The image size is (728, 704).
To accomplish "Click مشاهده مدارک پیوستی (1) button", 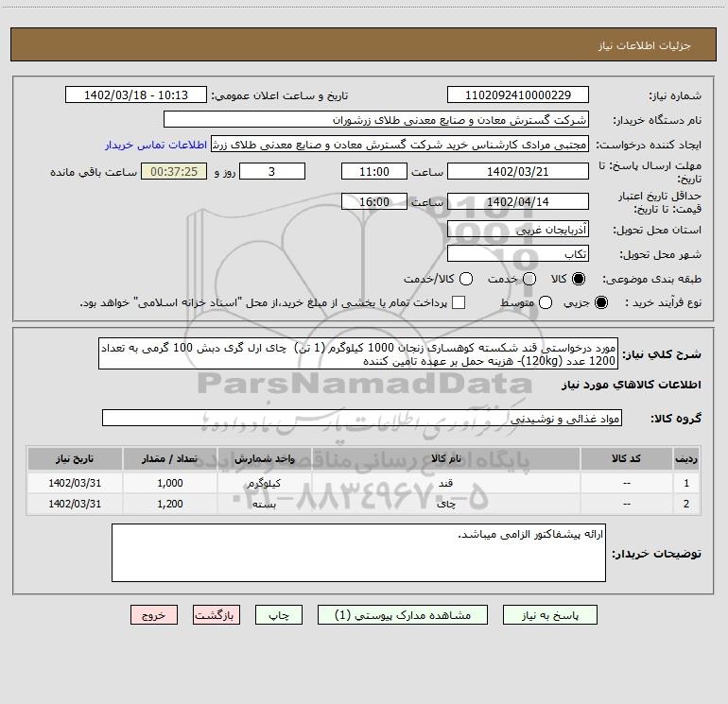I will [403, 615].
